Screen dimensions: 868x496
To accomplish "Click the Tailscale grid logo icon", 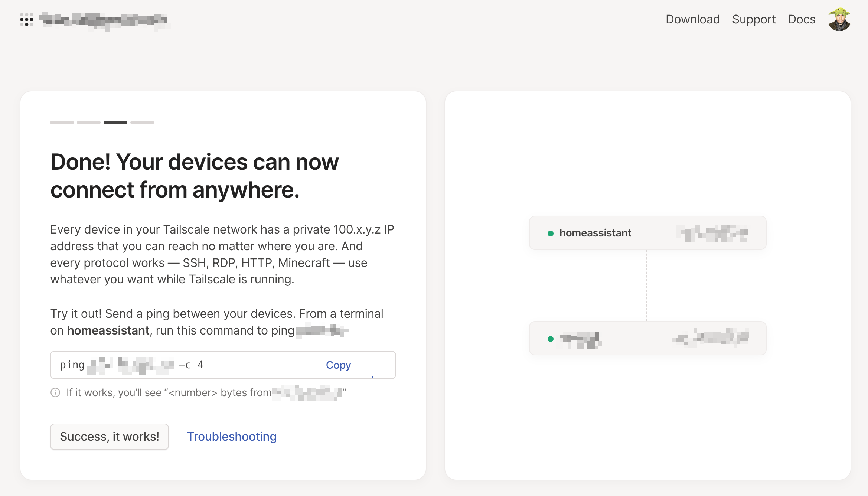I will click(26, 20).
